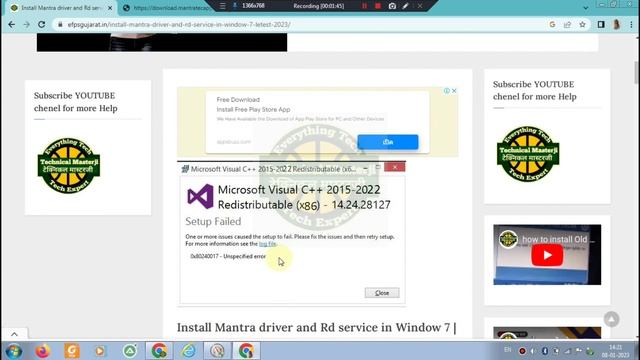Image resolution: width=640 pixels, height=360 pixels.
Task: Switch to first Chrome taskbar window
Action: point(159,351)
